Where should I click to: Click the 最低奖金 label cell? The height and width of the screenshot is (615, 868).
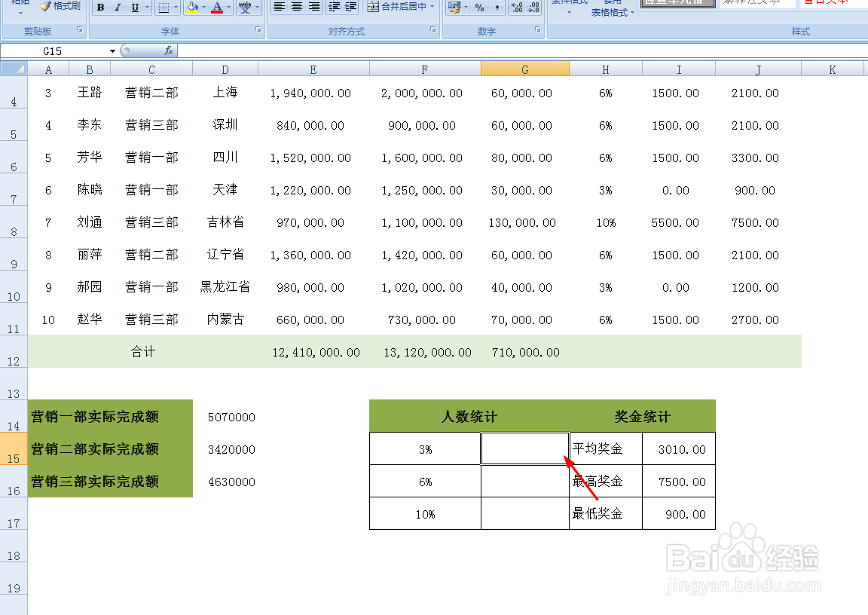click(606, 514)
